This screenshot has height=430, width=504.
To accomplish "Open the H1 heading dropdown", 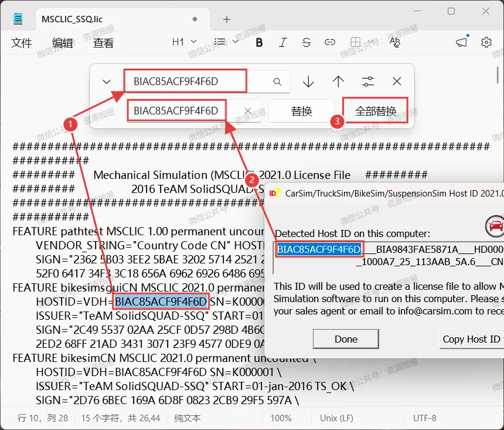I will coord(184,42).
